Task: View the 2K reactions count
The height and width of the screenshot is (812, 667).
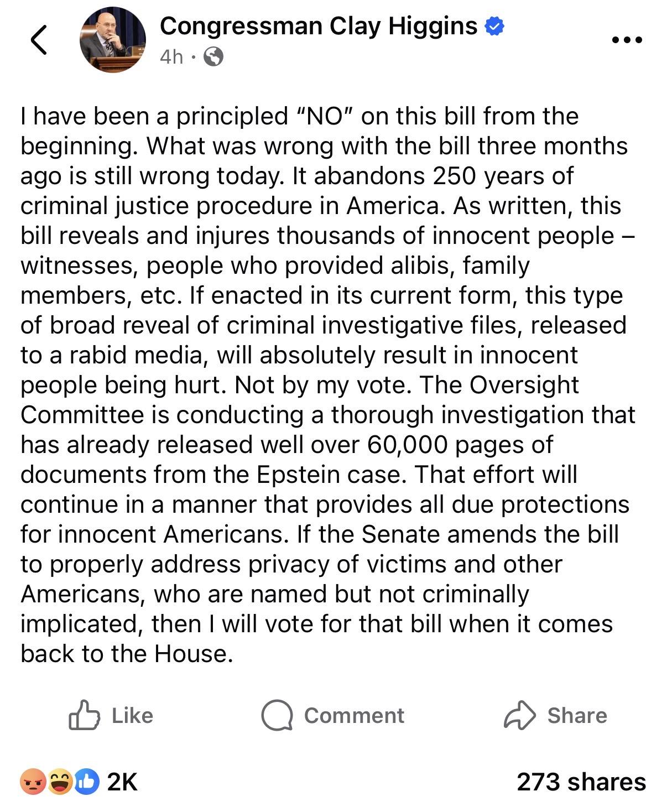Action: pos(122,782)
